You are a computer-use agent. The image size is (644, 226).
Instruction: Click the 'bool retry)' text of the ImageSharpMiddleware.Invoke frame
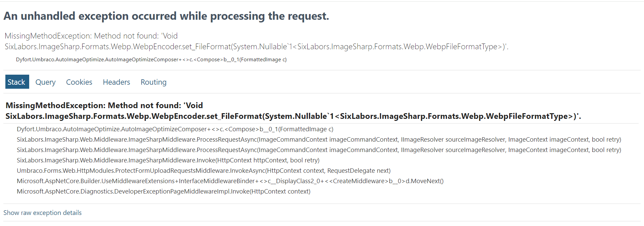305,160
